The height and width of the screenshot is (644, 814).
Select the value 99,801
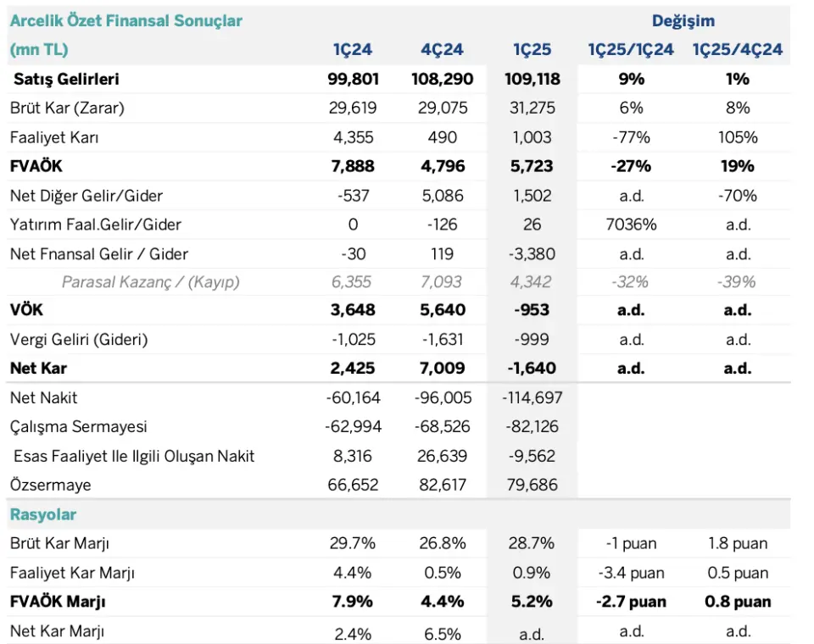(x=353, y=79)
